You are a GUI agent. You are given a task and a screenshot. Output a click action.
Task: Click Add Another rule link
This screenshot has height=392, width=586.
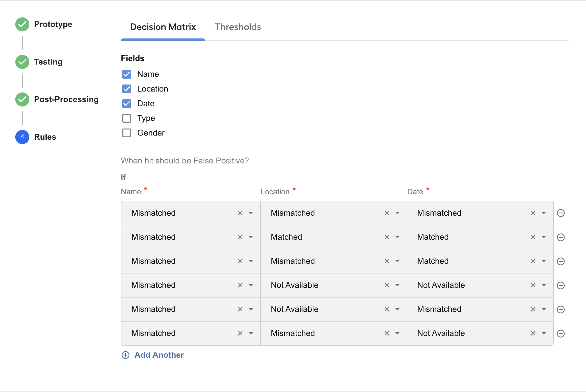(153, 355)
